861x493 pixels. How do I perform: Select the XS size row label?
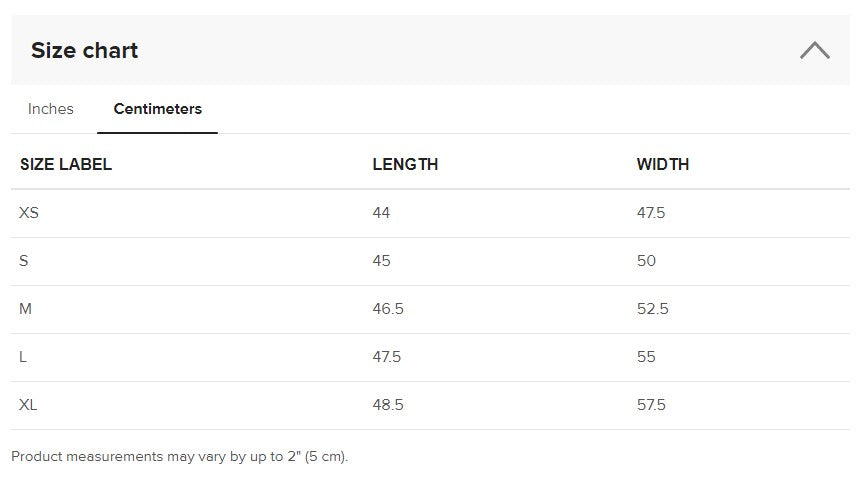tap(29, 213)
